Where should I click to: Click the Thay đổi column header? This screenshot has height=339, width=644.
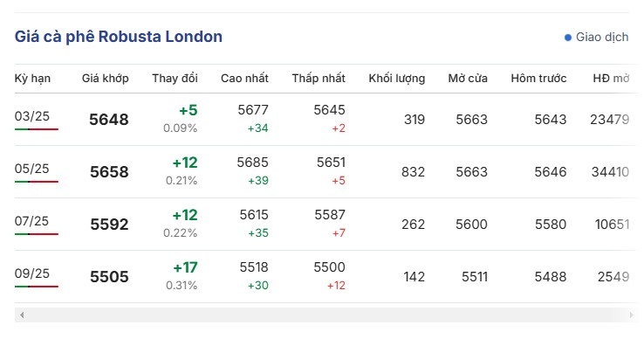click(175, 79)
